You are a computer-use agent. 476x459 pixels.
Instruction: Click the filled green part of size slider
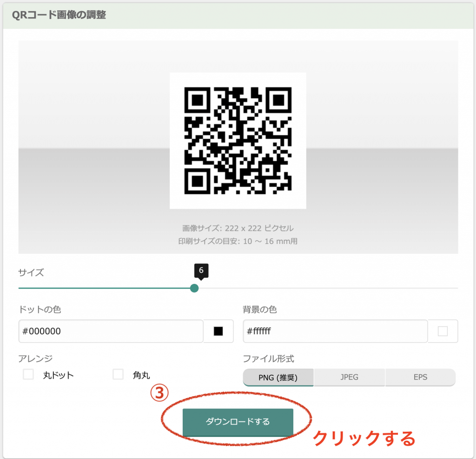(x=102, y=288)
